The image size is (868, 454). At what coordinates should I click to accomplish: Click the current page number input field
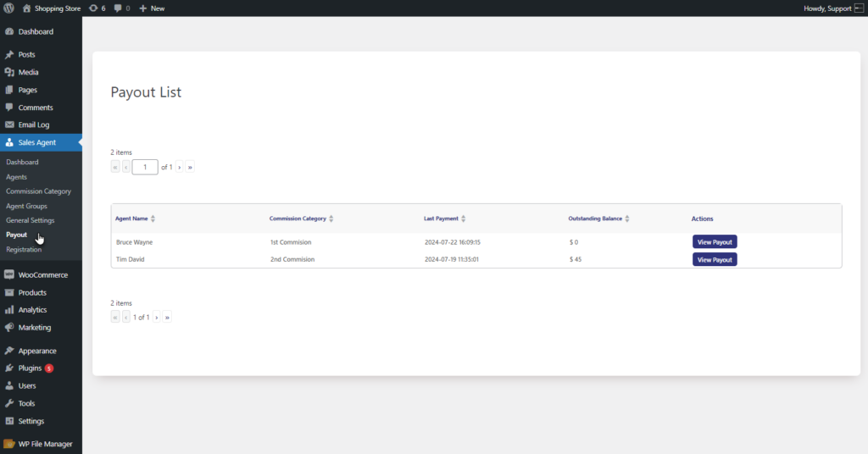(145, 167)
